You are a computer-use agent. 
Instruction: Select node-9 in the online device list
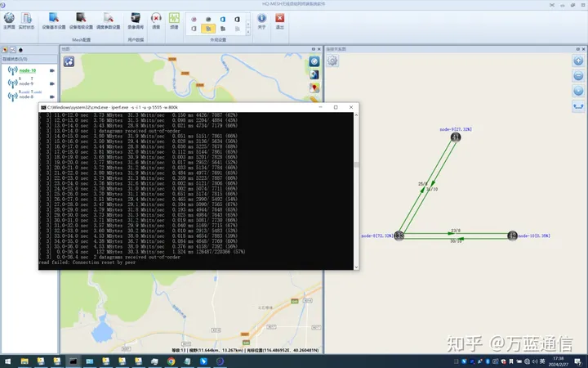click(25, 83)
